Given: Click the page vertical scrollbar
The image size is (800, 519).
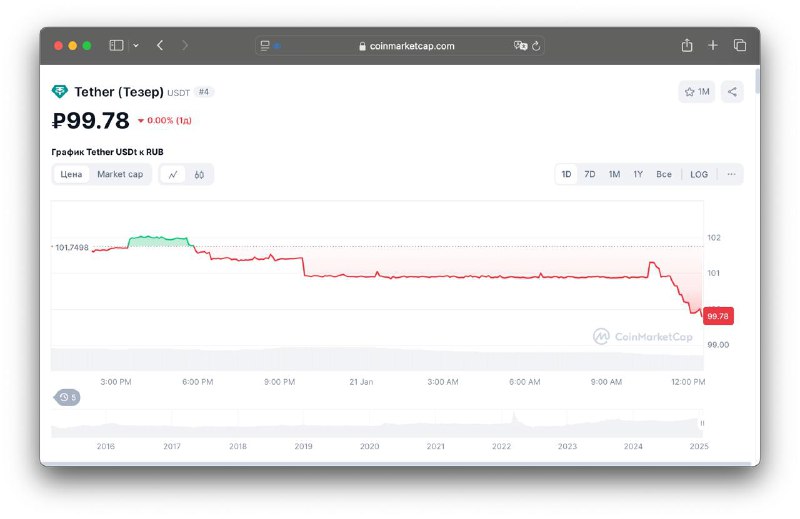Looking at the screenshot, I should (757, 81).
